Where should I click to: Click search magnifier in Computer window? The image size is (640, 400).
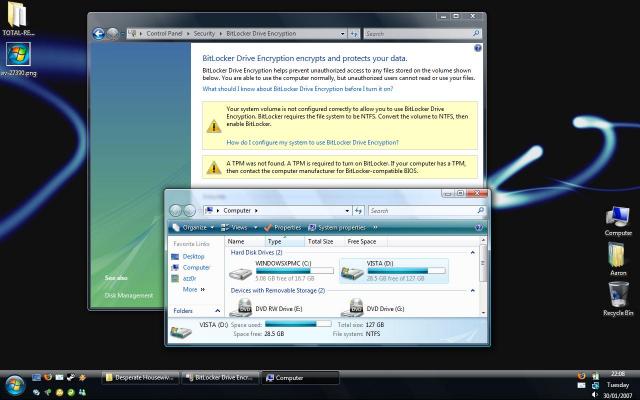480,210
